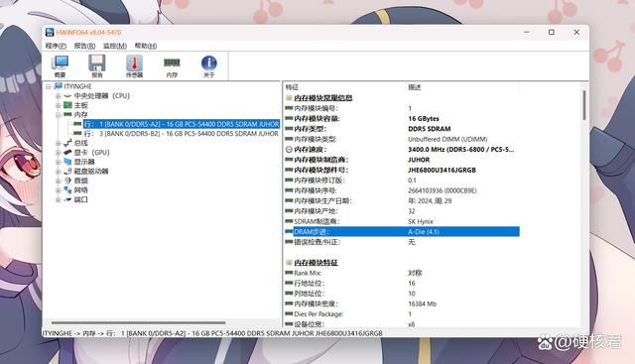Select the highlighted DRAM步进 A-Die row
This screenshot has height=364, width=635.
402,232
